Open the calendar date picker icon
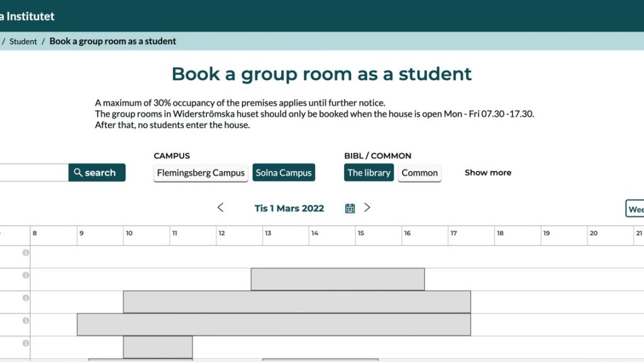The image size is (644, 362). coord(350,209)
